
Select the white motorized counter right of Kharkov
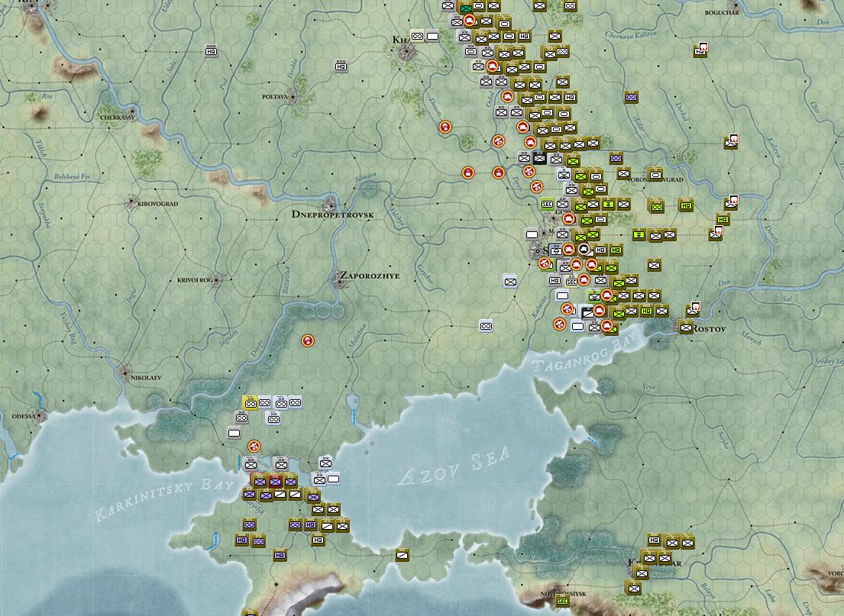[417, 37]
